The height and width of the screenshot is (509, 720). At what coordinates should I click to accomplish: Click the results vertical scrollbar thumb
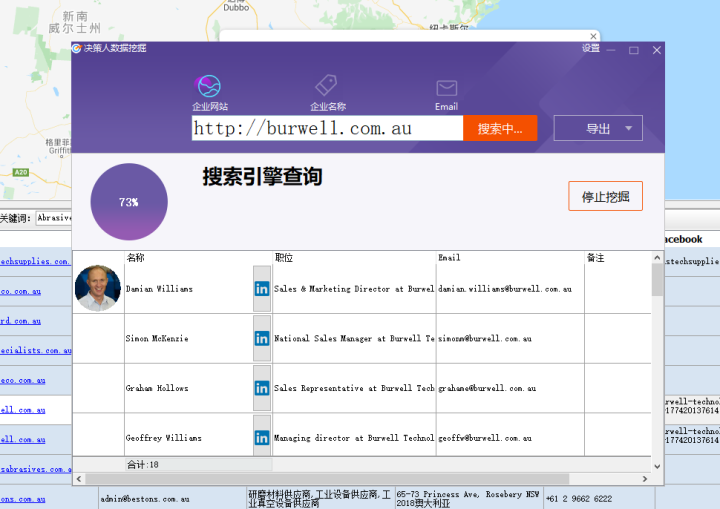point(657,279)
